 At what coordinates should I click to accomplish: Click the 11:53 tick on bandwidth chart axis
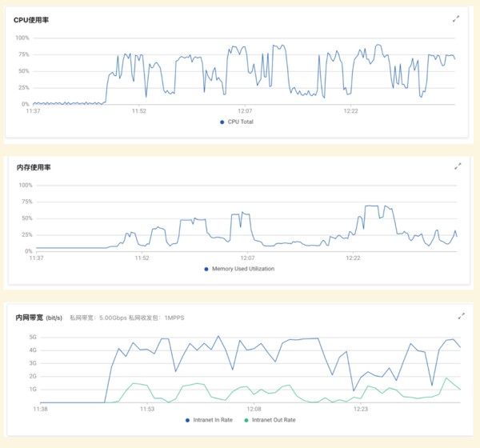tap(147, 409)
